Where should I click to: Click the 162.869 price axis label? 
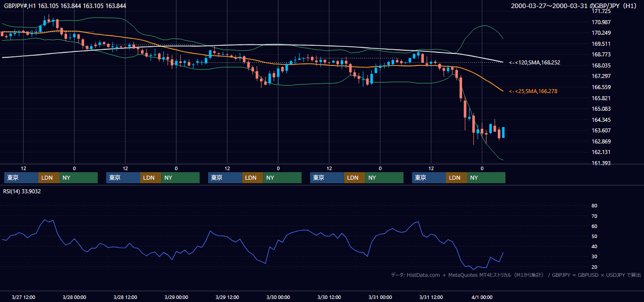pyautogui.click(x=601, y=141)
